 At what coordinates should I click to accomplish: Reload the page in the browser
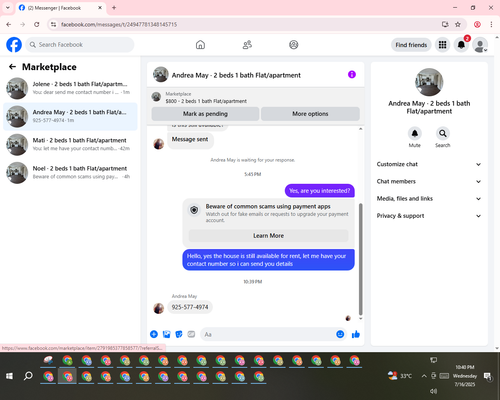[37, 24]
